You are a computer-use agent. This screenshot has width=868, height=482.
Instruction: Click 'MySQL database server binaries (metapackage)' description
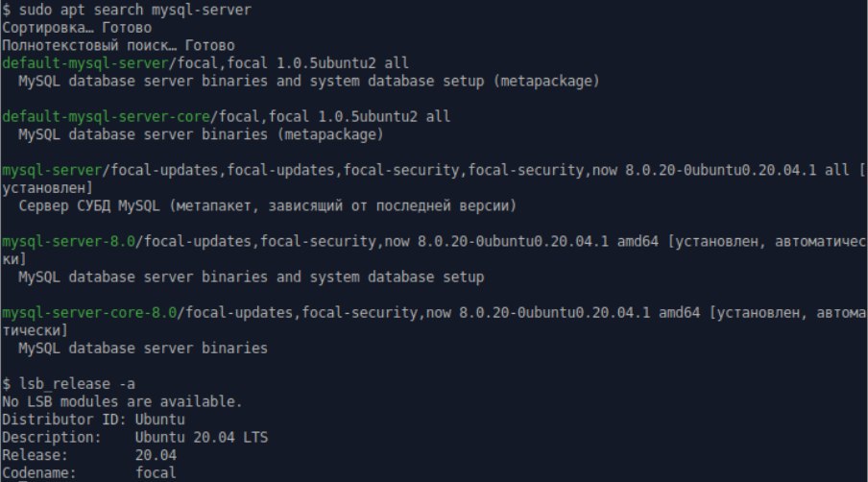click(x=201, y=134)
